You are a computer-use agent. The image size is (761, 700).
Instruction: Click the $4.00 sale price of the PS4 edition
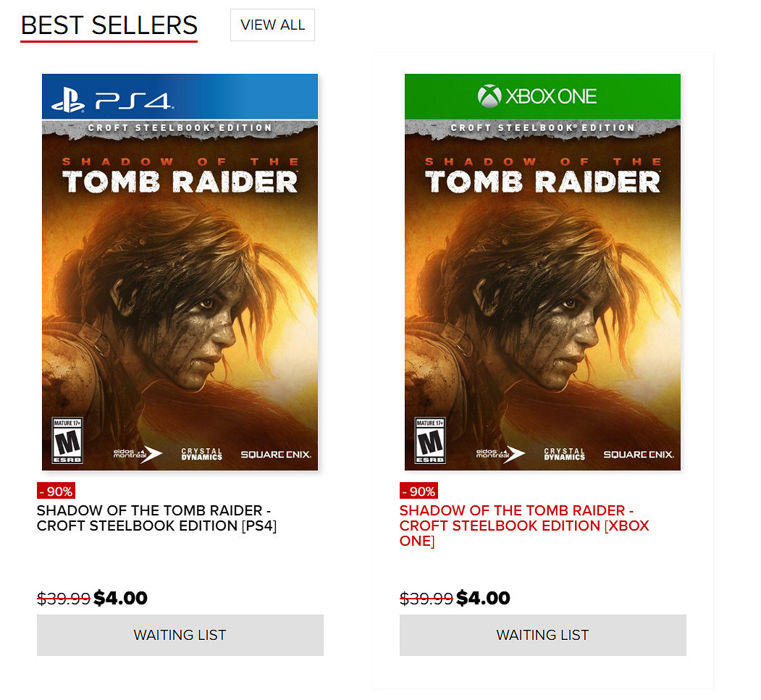click(120, 599)
